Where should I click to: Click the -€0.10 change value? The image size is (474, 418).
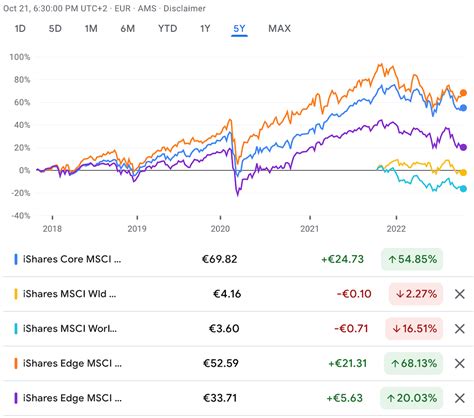coord(354,294)
